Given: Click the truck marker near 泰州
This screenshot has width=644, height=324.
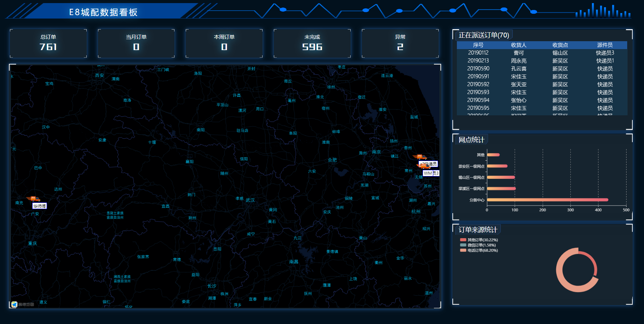Looking at the screenshot, I should (420, 157).
